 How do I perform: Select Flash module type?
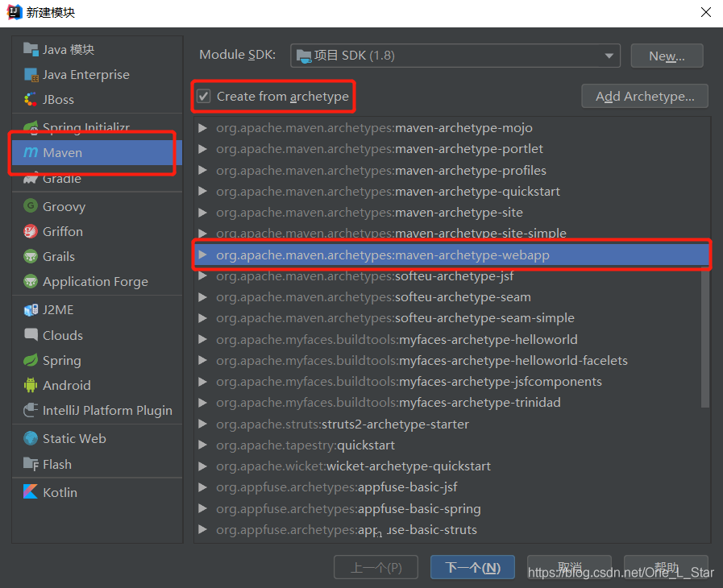point(98,464)
